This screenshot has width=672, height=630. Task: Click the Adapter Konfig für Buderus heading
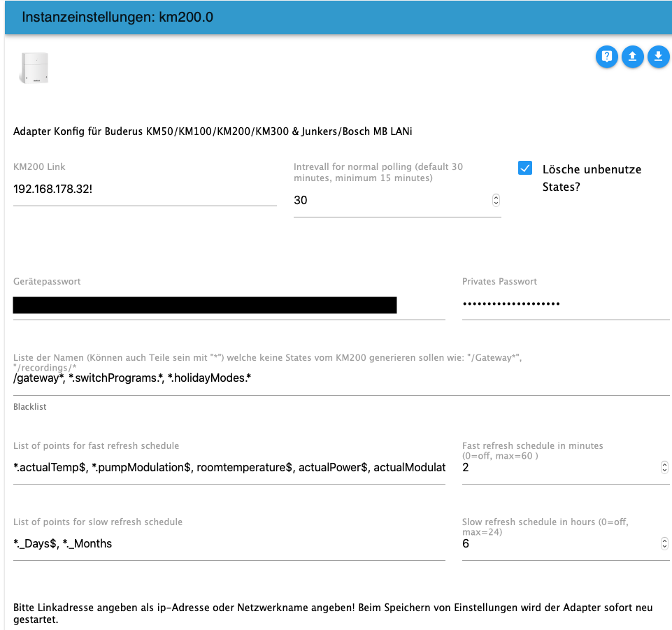pyautogui.click(x=213, y=131)
